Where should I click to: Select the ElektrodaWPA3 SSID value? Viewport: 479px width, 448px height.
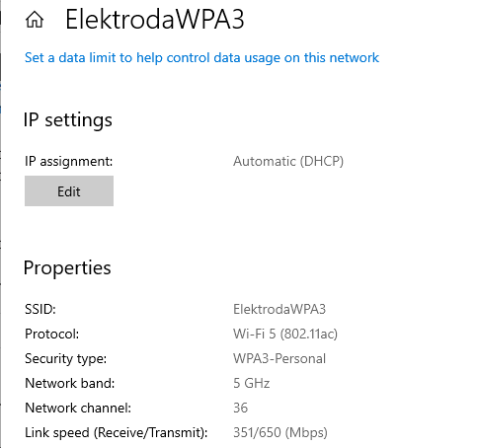pos(279,309)
